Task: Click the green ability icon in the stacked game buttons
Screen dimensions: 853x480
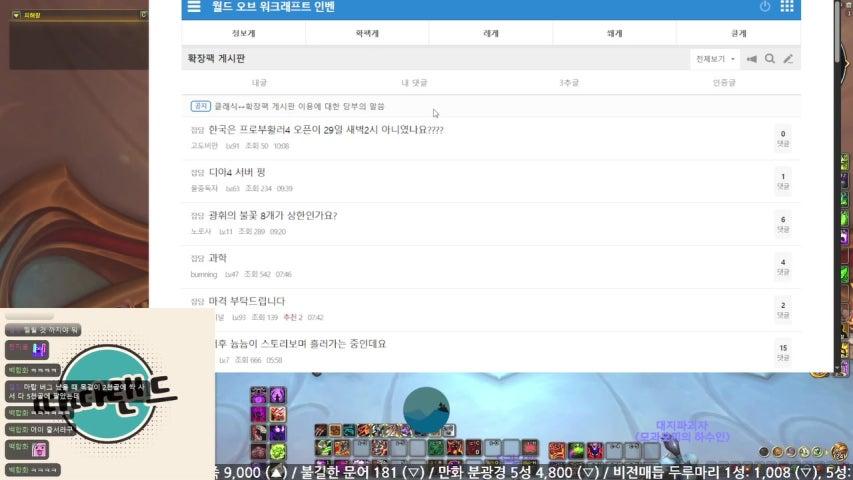Action: pyautogui.click(x=277, y=451)
